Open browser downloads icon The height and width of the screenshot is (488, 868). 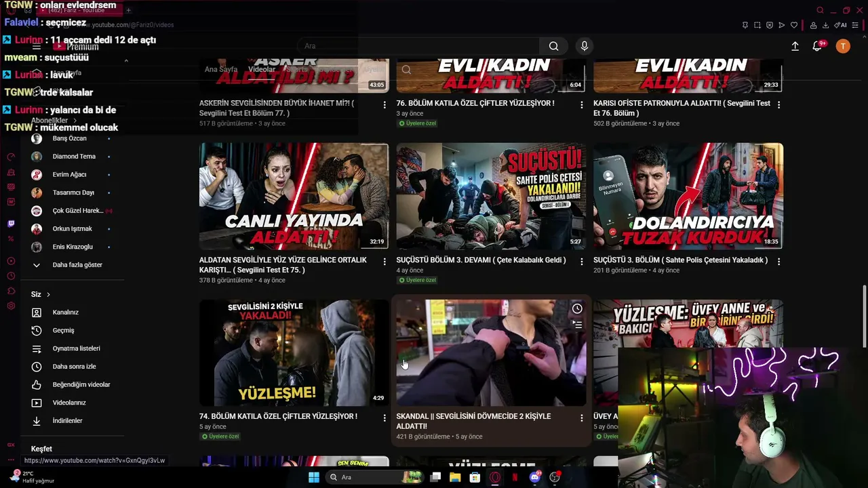tap(825, 25)
